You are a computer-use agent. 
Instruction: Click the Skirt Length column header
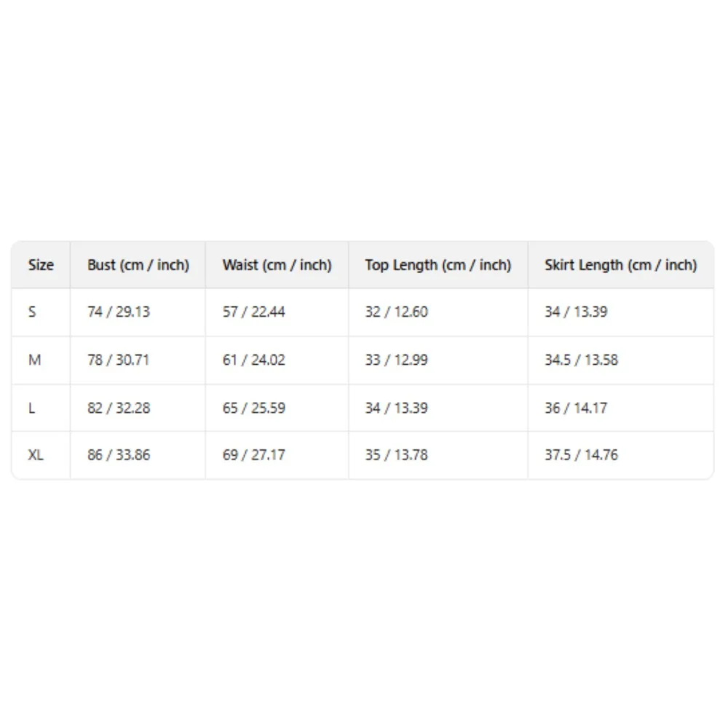[x=620, y=265]
